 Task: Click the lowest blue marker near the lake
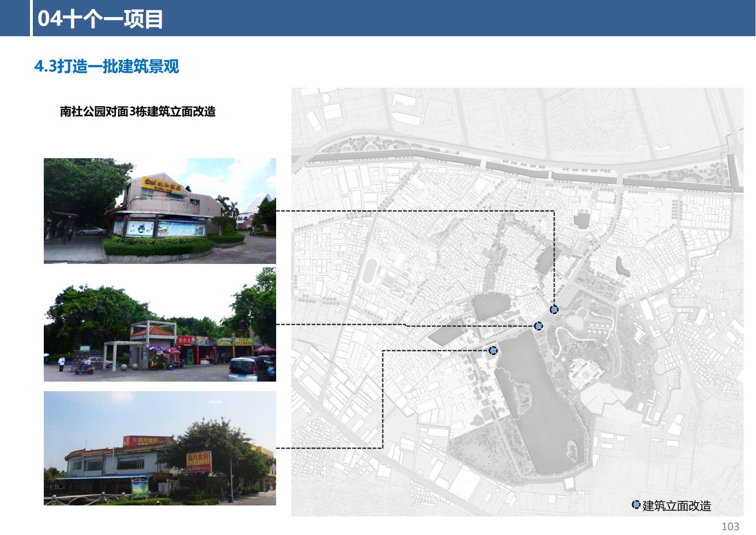pyautogui.click(x=493, y=351)
